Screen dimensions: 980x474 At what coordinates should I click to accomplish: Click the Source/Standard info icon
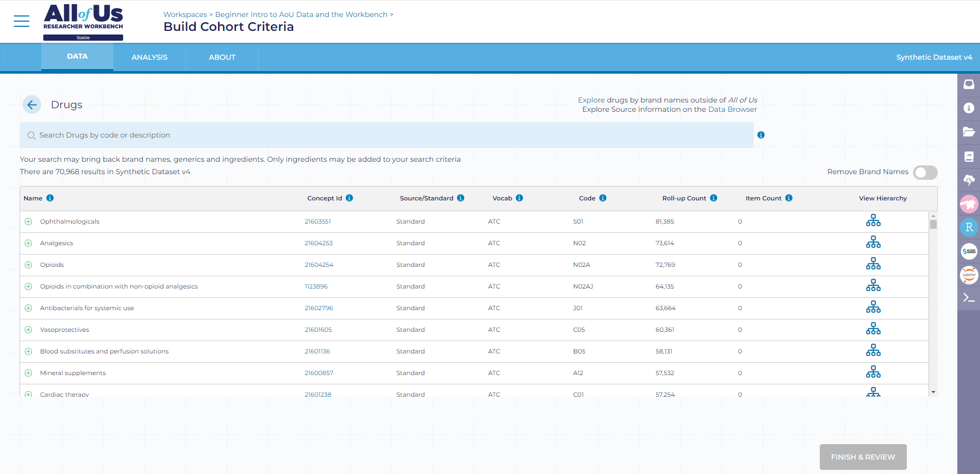point(461,198)
